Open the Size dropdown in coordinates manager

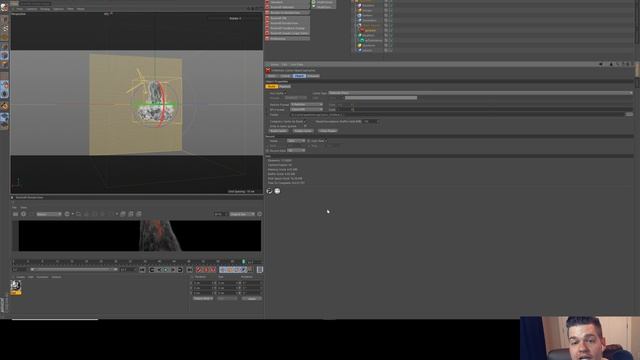coord(227,299)
